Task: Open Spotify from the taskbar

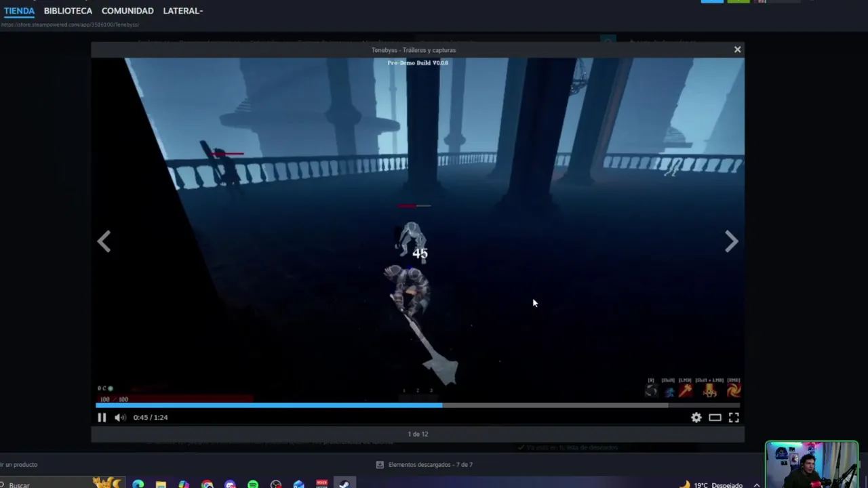Action: coord(253,484)
